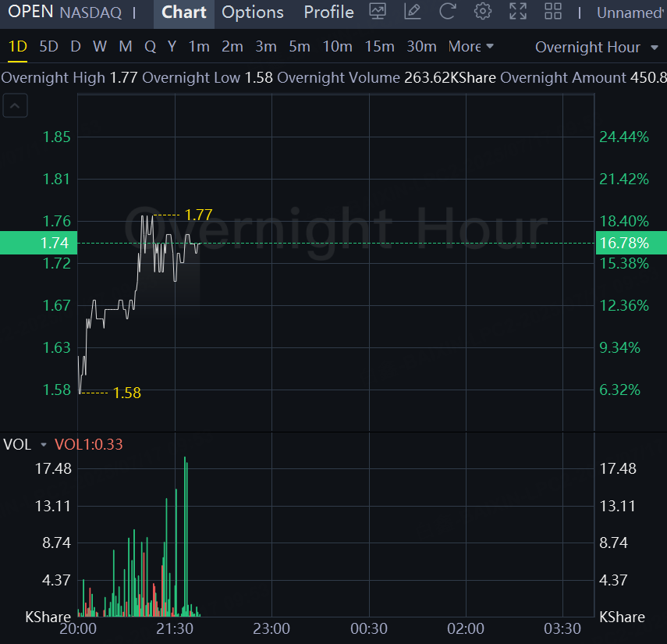Select the M monthly interval
Image resolution: width=667 pixels, height=644 pixels.
pyautogui.click(x=126, y=46)
